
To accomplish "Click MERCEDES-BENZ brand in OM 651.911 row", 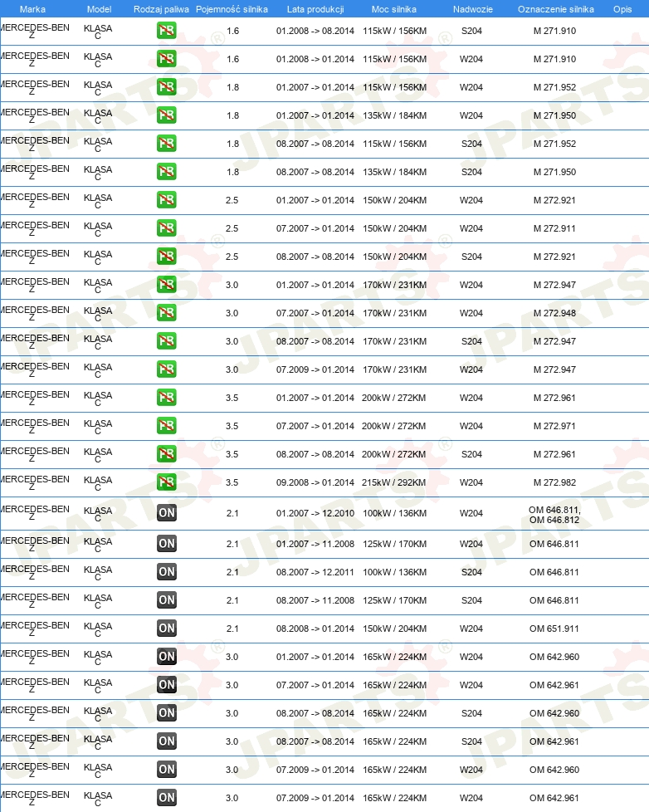I will coord(35,629).
